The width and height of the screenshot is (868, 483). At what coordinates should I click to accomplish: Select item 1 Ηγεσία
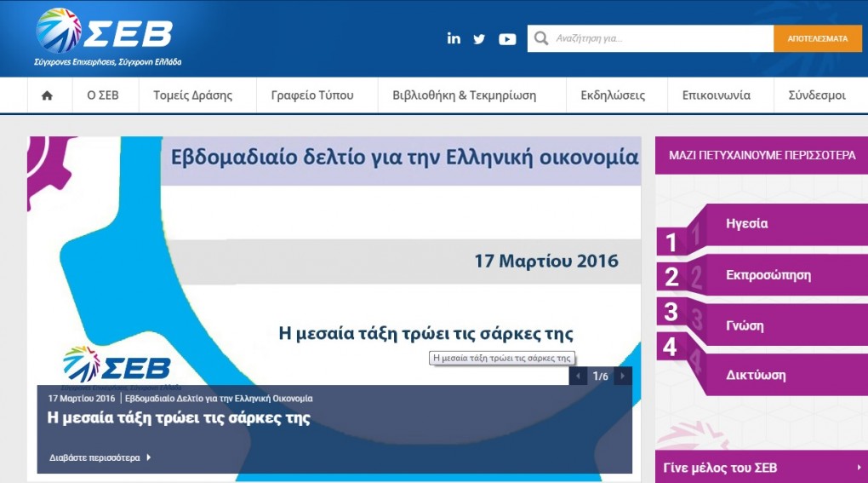pos(762,229)
